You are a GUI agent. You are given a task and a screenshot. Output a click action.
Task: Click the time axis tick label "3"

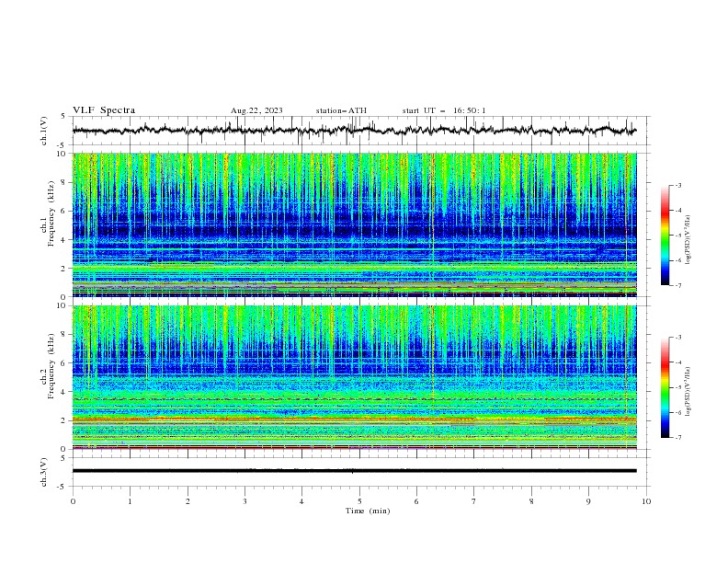coord(245,501)
